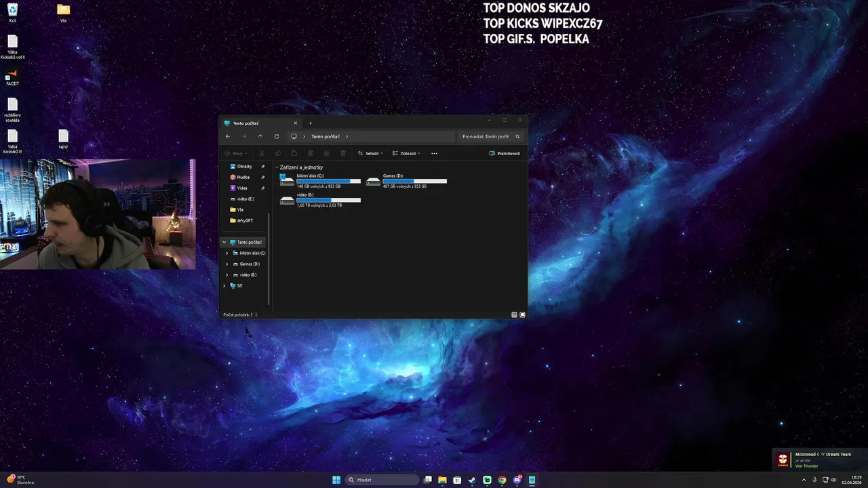
Task: Expand Místní disk (C:) in the tree
Action: (x=227, y=253)
